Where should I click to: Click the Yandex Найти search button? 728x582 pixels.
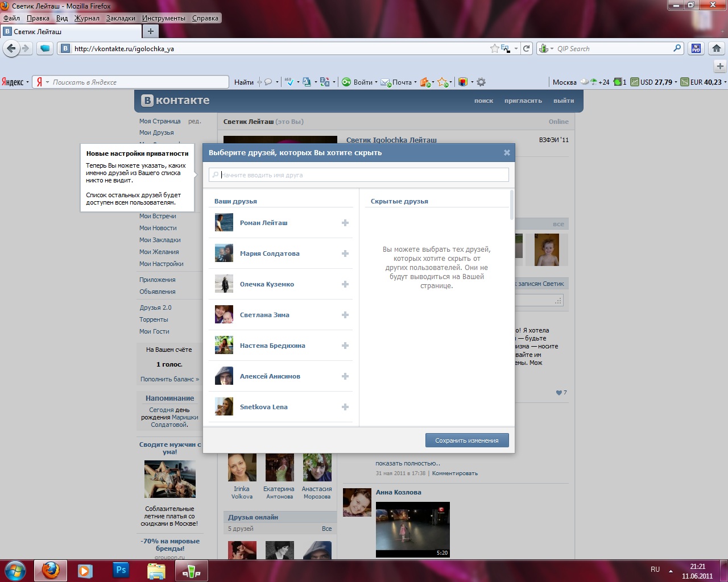[x=244, y=82]
